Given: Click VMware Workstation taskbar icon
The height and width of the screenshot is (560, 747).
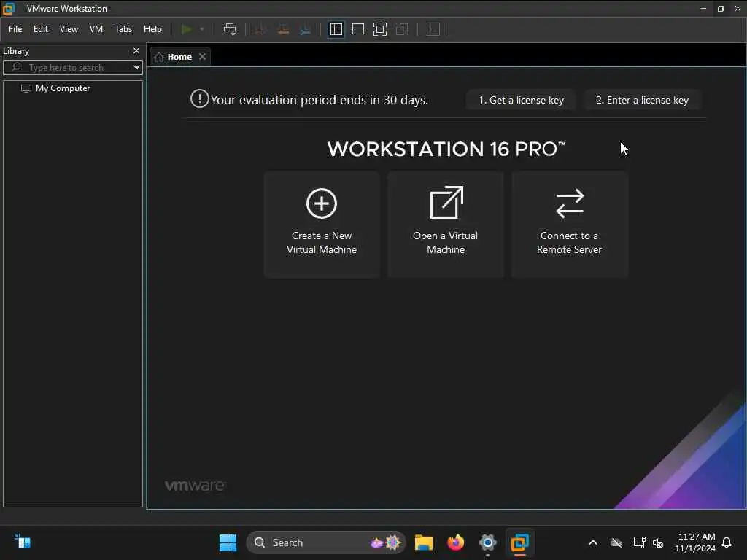Looking at the screenshot, I should point(519,542).
